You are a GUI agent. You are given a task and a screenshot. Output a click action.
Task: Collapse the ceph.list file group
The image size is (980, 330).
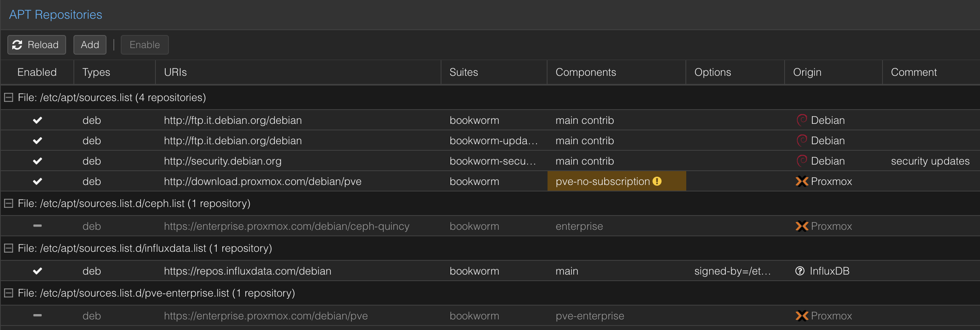click(x=9, y=203)
